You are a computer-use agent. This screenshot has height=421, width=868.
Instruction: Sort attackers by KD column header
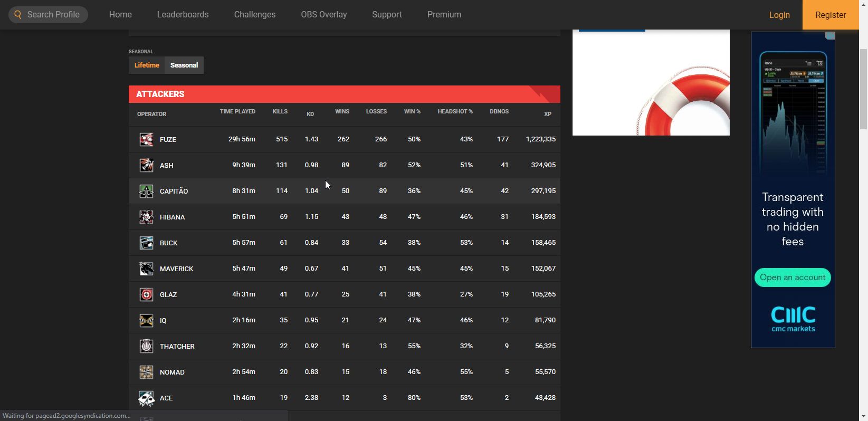(x=310, y=114)
